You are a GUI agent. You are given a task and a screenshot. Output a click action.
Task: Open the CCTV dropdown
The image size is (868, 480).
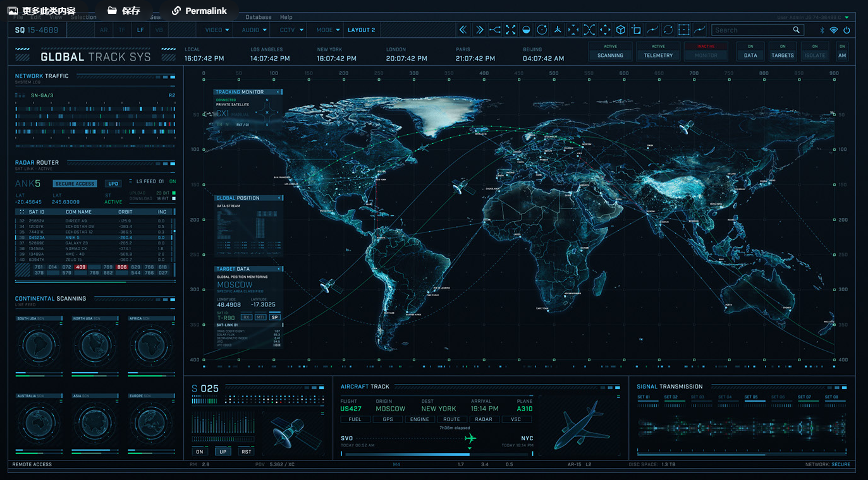291,30
